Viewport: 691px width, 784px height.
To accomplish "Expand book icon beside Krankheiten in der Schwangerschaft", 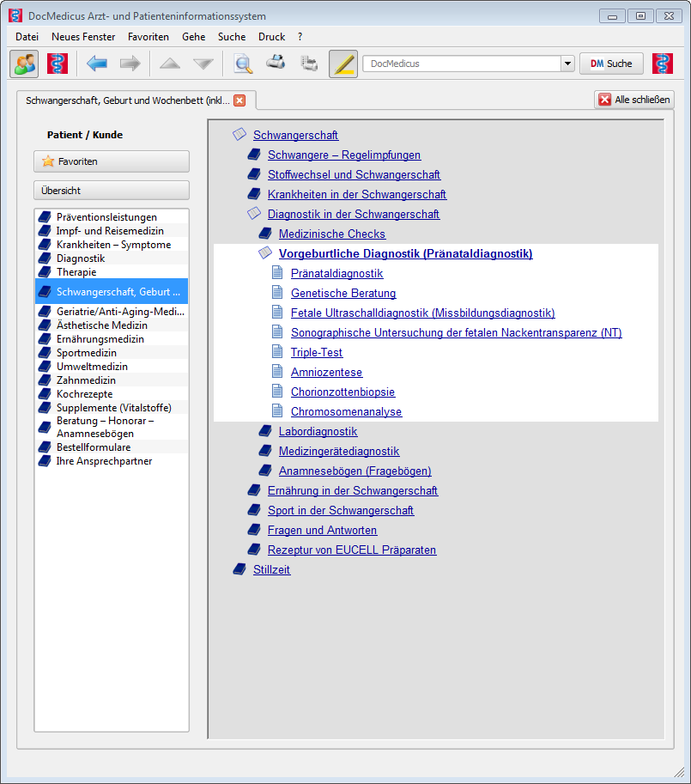I will pos(254,194).
